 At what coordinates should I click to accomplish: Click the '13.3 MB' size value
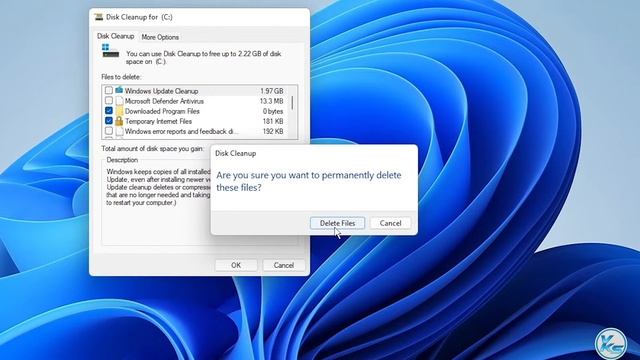pyautogui.click(x=271, y=101)
